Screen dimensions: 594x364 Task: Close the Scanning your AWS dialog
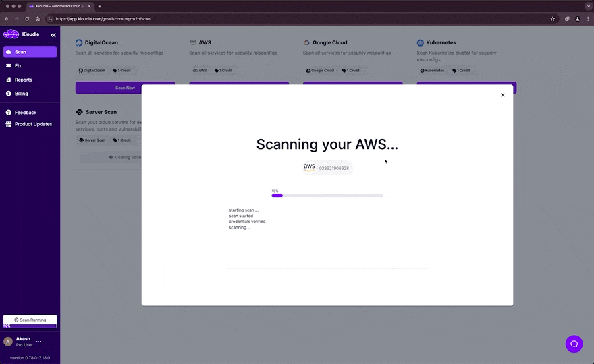(x=502, y=95)
